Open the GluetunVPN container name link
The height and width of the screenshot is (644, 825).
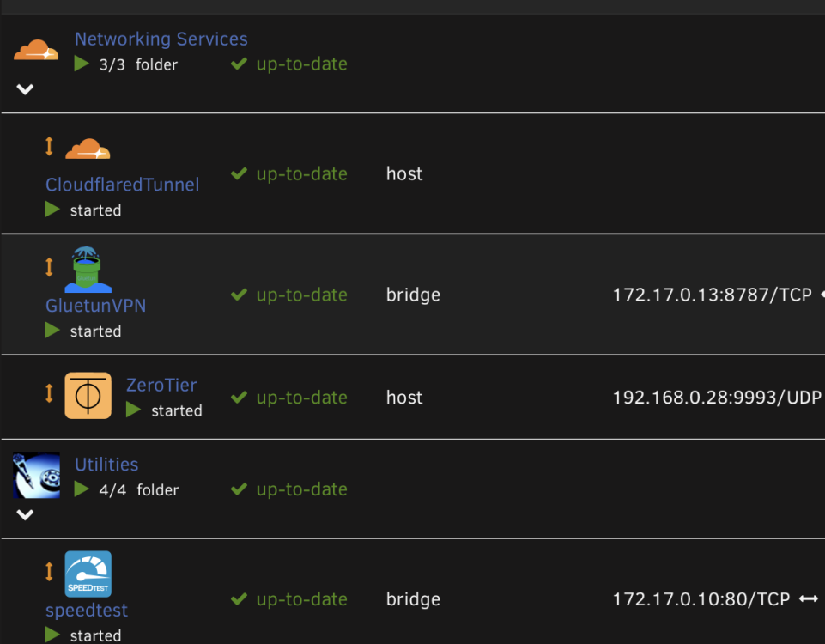pos(96,306)
